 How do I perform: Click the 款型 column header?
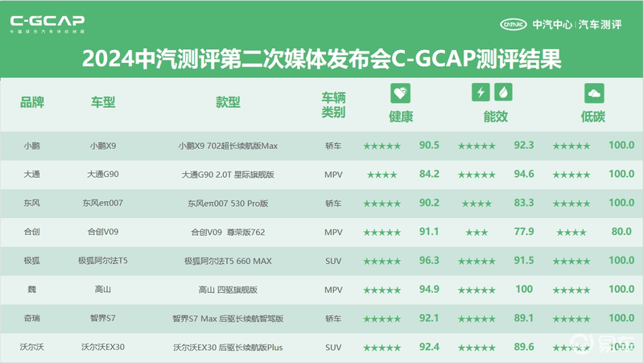tap(228, 102)
